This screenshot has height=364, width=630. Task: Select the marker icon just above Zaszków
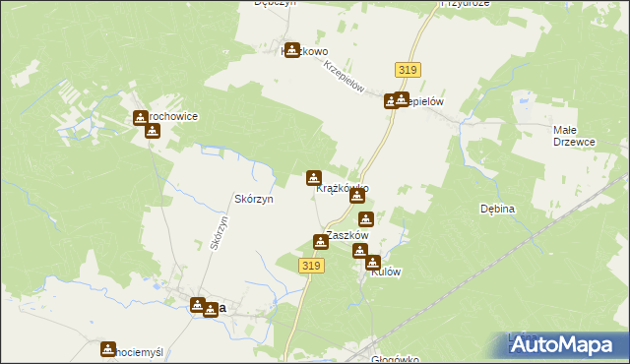365,219
